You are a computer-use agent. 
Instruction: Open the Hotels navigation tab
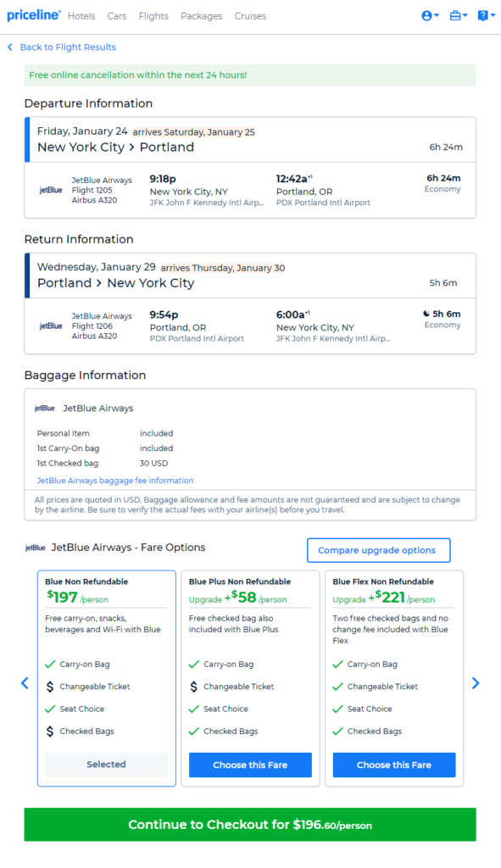(x=81, y=16)
